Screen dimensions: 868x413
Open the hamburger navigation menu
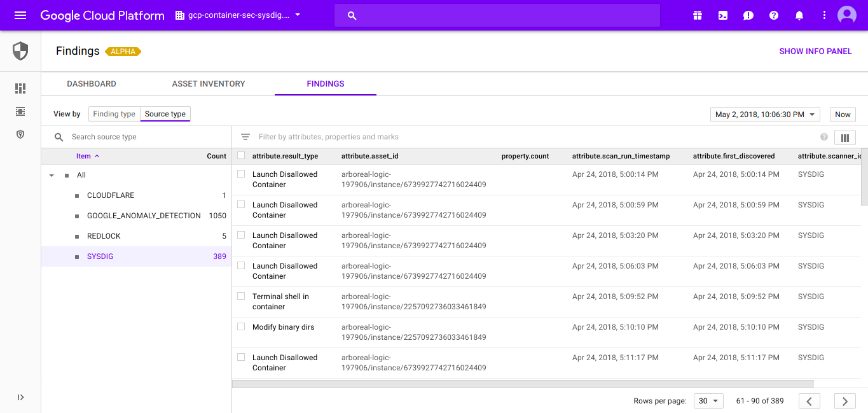coord(20,15)
